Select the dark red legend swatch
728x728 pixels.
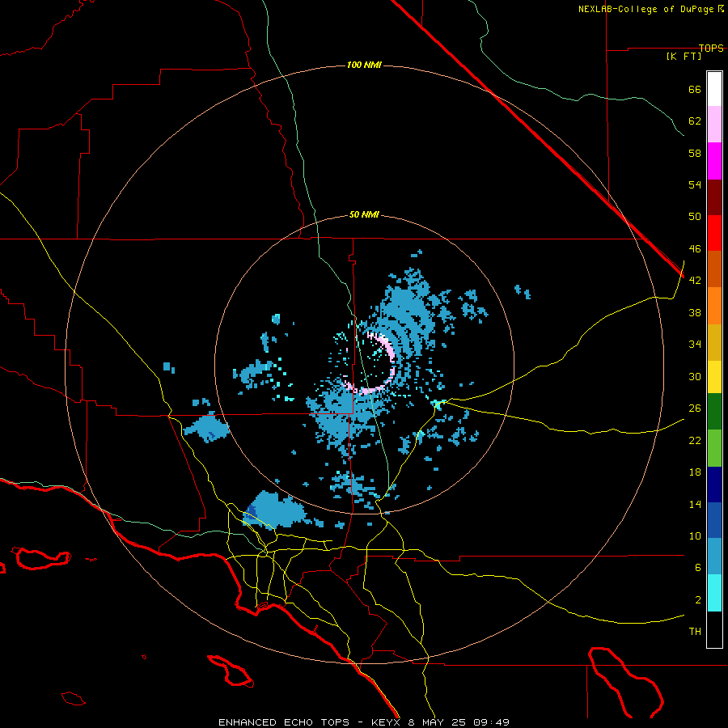click(714, 197)
